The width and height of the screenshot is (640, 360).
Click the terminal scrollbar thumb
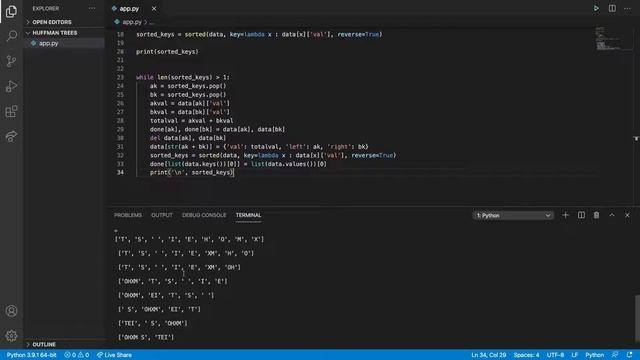point(637,317)
